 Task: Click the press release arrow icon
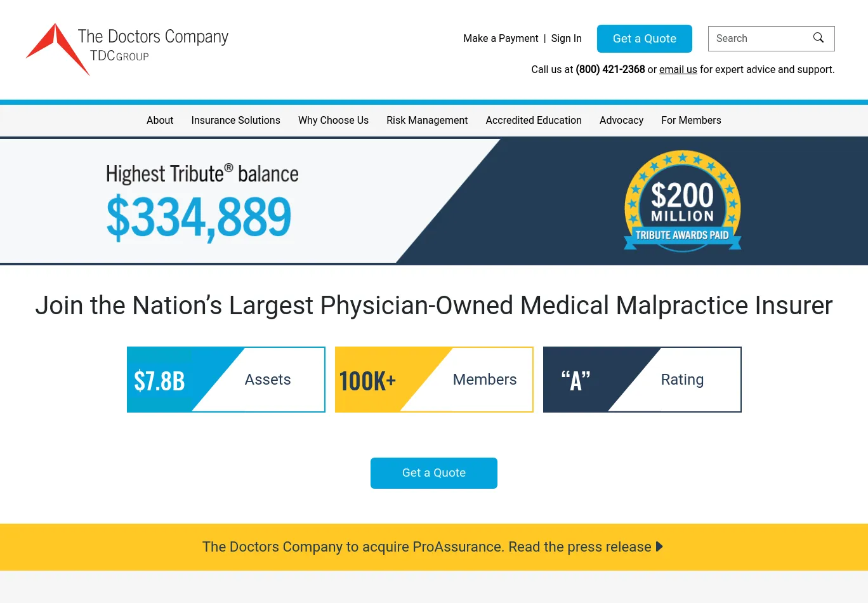pyautogui.click(x=659, y=547)
